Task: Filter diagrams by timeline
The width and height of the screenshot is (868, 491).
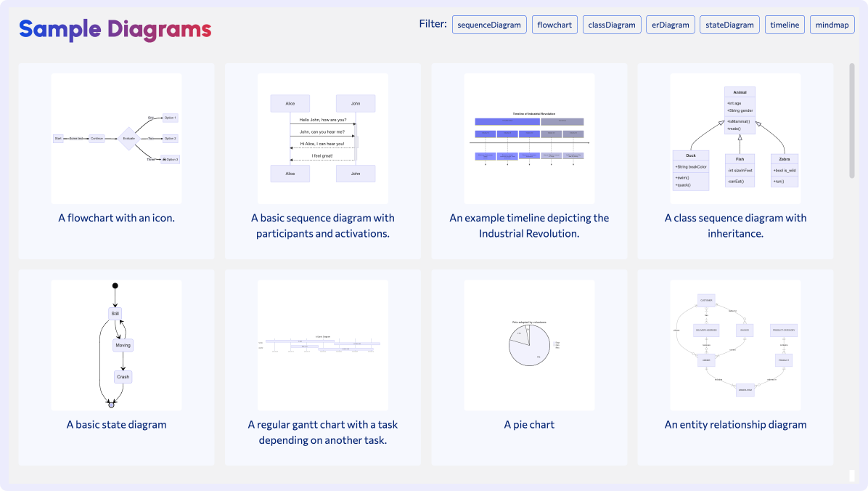Action: [785, 25]
